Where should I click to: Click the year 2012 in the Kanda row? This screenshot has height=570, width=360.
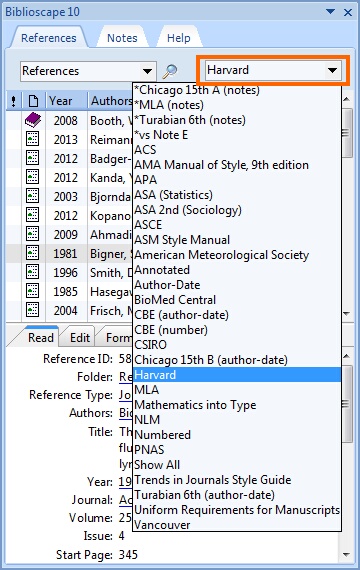click(65, 177)
